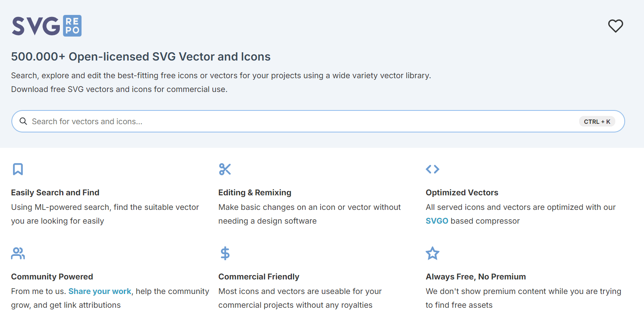Click 'Using ML-powered search' description text

click(105, 214)
